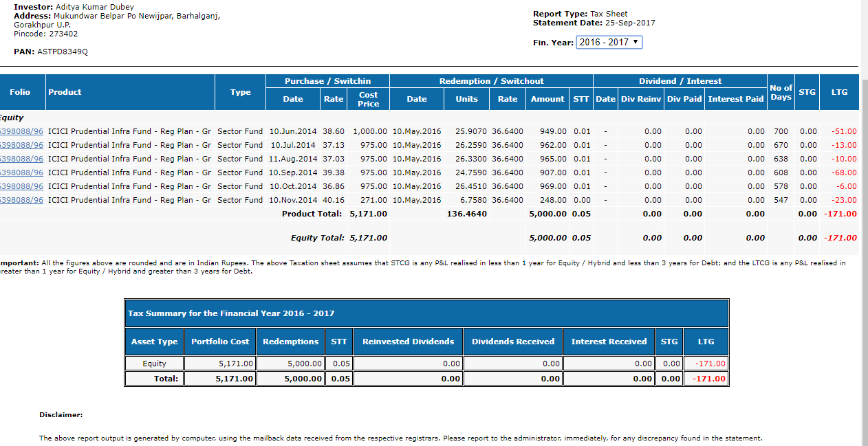Open the Fin. Year 2016 - 2017 dropdown
This screenshot has width=868, height=446.
[609, 43]
